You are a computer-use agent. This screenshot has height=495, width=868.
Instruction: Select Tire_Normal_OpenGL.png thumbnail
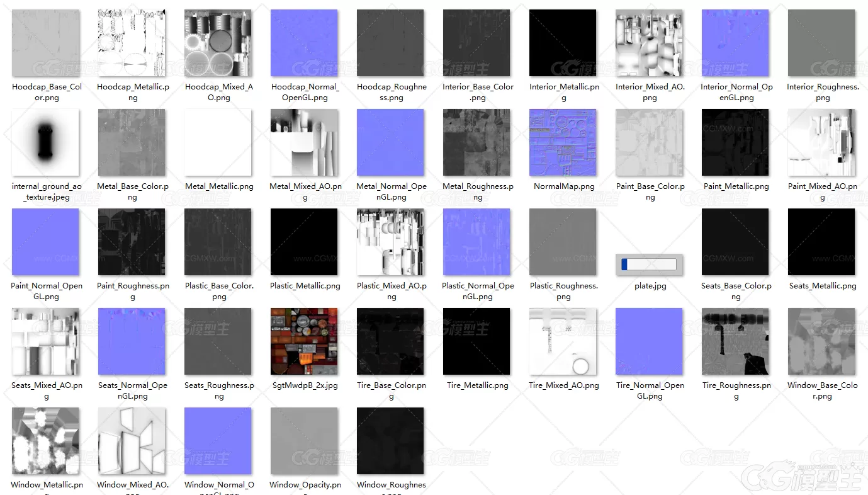(x=649, y=341)
